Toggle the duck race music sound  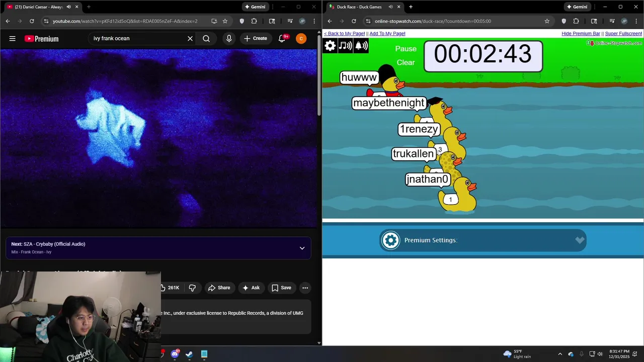pos(346,46)
